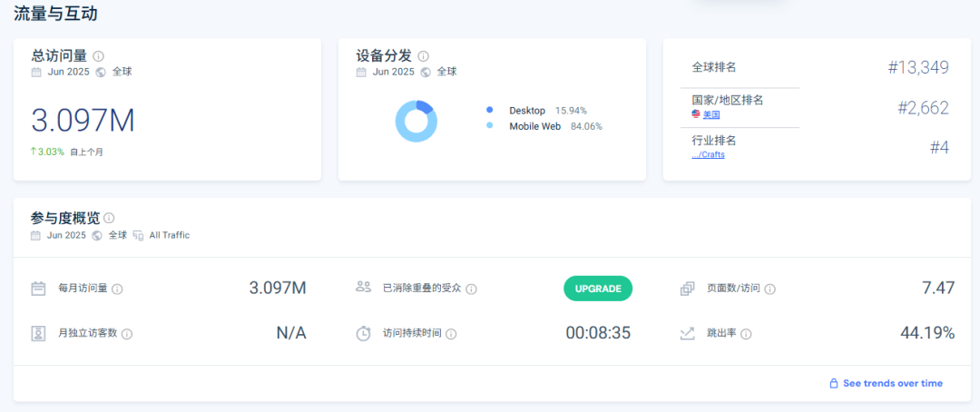980x412 pixels.
Task: Click info icon next to 设备分发
Action: (x=423, y=56)
